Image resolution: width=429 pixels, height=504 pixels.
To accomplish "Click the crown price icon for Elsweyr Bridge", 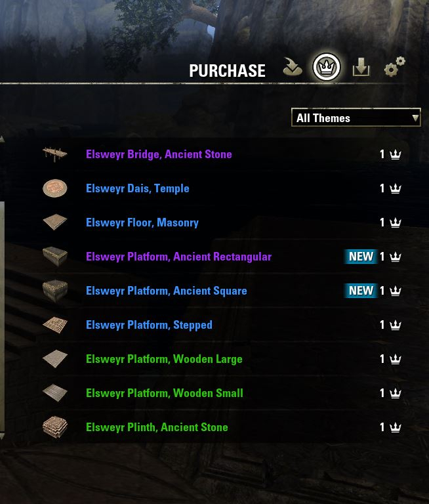I will (x=395, y=154).
